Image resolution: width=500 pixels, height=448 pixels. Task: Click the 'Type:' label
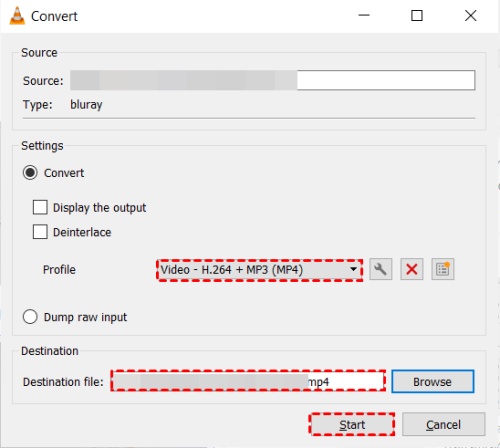(x=38, y=105)
